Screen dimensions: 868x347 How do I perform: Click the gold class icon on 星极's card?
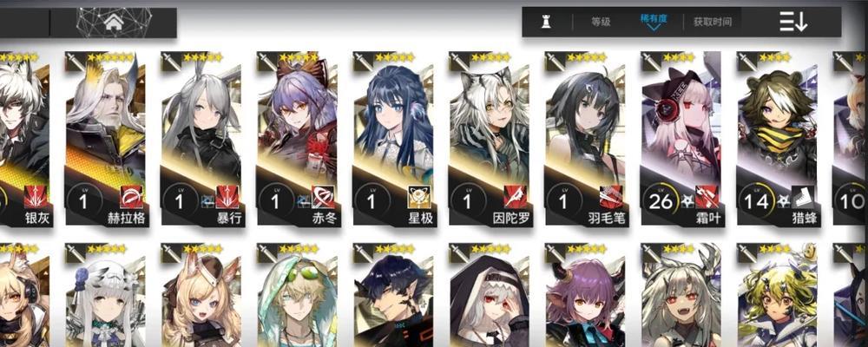tap(419, 196)
